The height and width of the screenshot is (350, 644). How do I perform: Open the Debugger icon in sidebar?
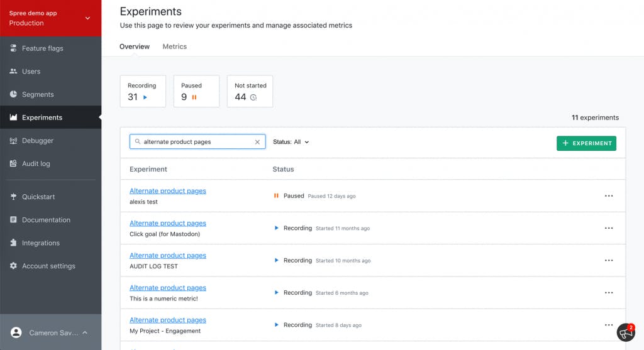click(x=13, y=140)
